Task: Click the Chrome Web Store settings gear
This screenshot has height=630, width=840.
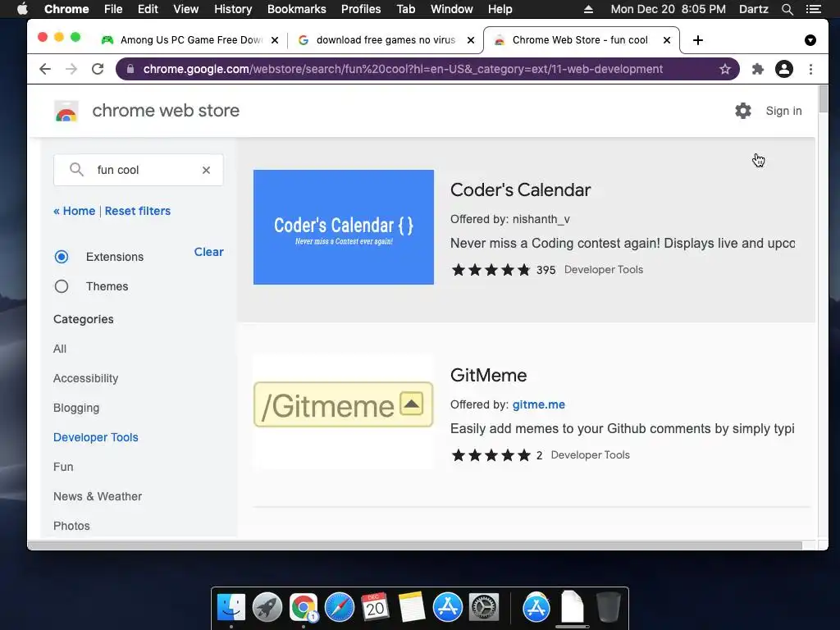Action: click(x=743, y=111)
